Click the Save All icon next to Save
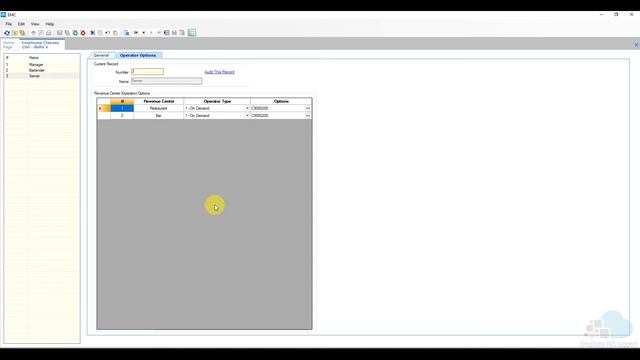Viewport: 640px width, 360px height. pyautogui.click(x=67, y=33)
